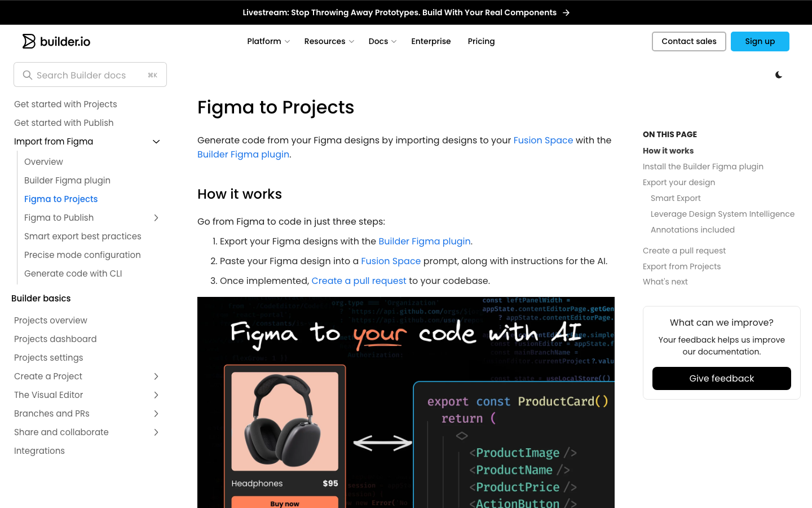Image resolution: width=812 pixels, height=508 pixels.
Task: Open Get started with Publish
Action: (x=64, y=122)
